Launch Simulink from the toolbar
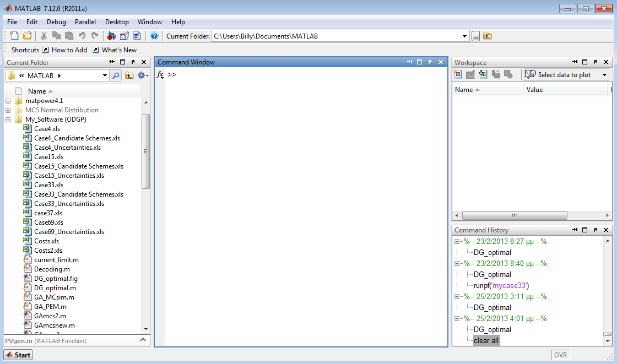This screenshot has height=364, width=617. click(x=111, y=36)
